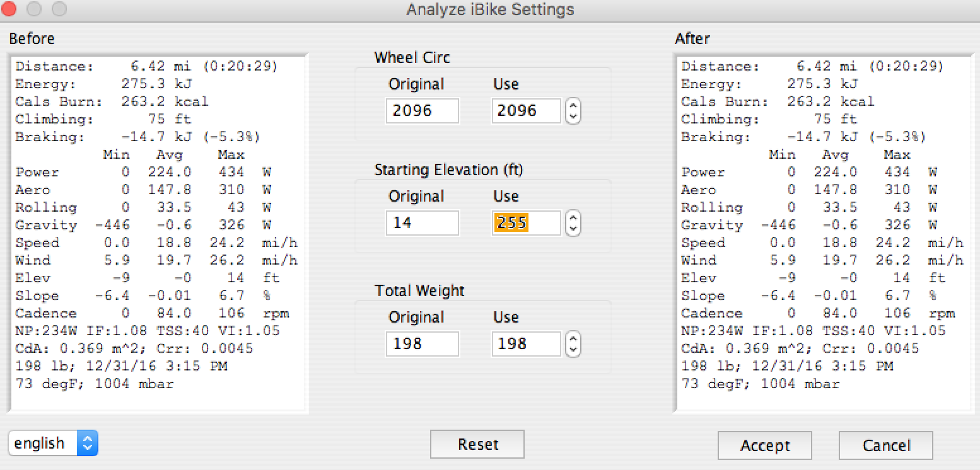Select the Starting Elevation Use field showing 255
The height and width of the screenshot is (470, 980).
[x=526, y=223]
